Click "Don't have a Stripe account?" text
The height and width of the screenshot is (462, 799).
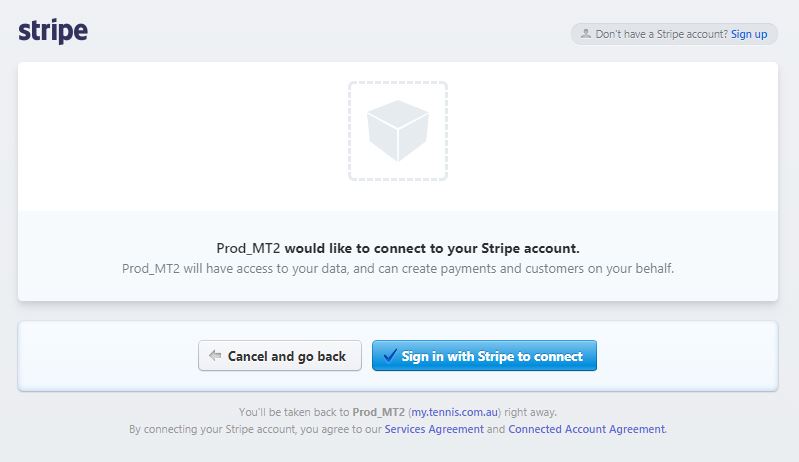[661, 34]
